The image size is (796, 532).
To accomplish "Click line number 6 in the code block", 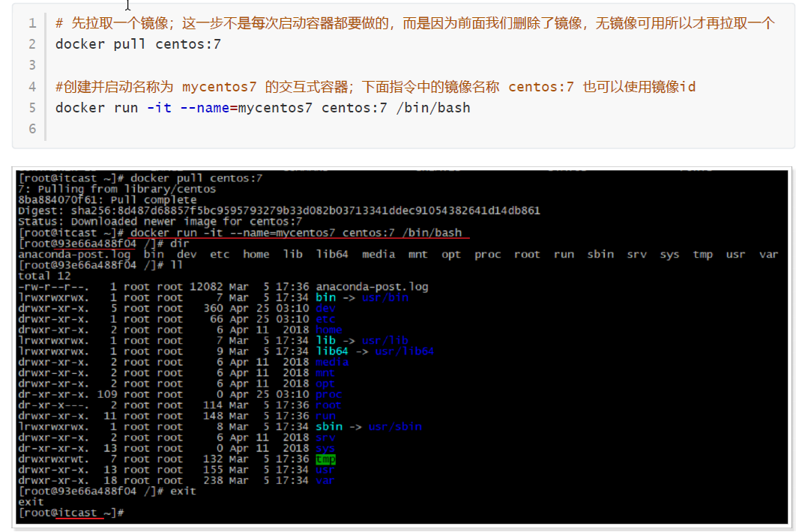I will click(32, 128).
